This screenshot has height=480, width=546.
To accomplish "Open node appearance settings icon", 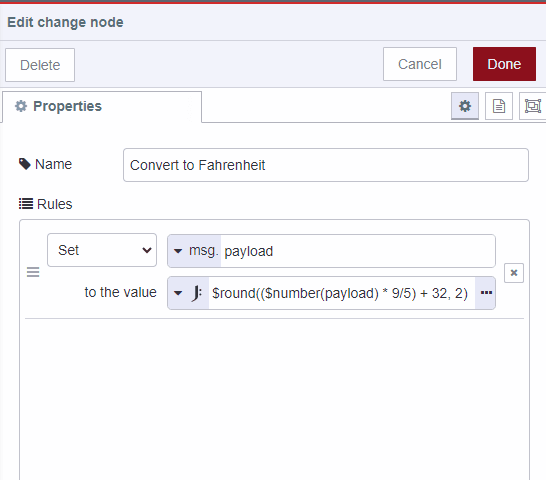I will pos(532,106).
